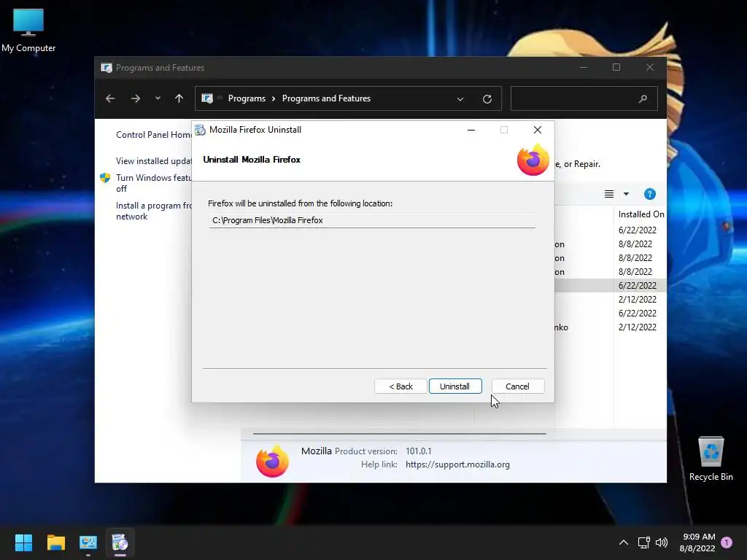Open the clock and date in taskbar

[x=698, y=542]
